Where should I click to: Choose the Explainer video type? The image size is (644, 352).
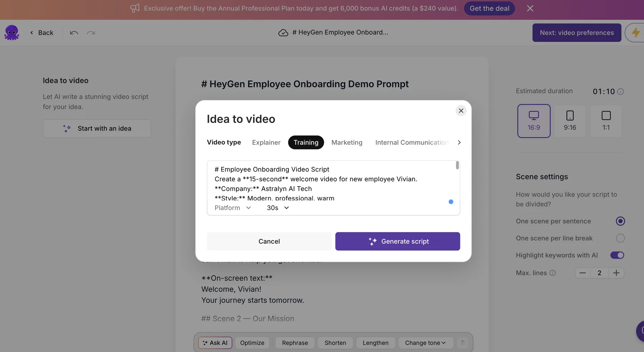click(x=266, y=143)
